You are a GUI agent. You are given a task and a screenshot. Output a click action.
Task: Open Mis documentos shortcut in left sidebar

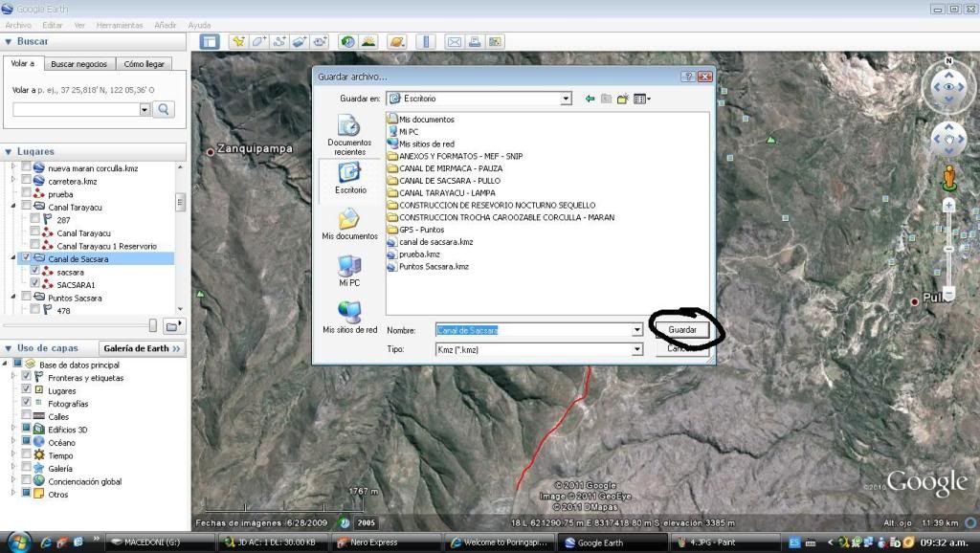349,224
